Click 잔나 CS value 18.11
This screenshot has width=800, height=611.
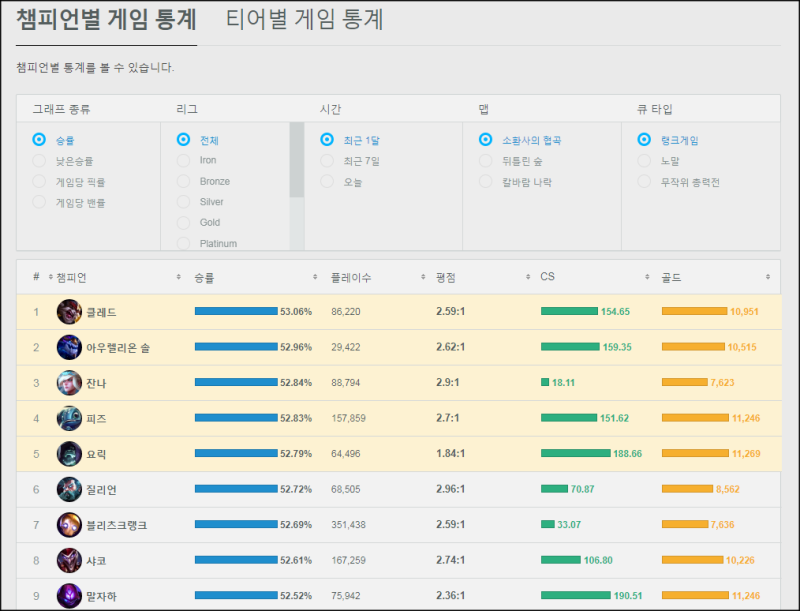click(x=563, y=383)
